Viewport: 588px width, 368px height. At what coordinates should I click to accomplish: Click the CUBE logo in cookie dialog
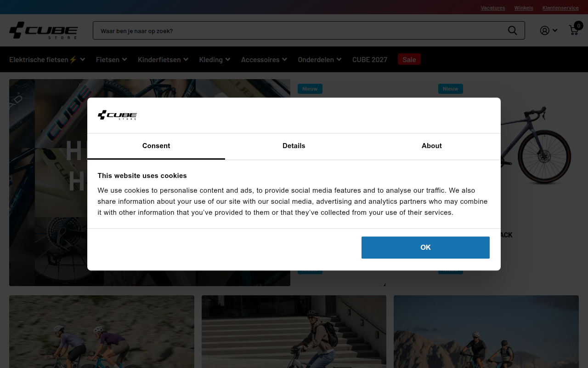[x=117, y=115]
